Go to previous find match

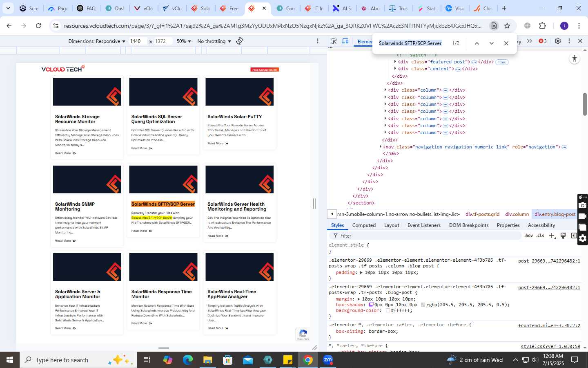pos(477,43)
